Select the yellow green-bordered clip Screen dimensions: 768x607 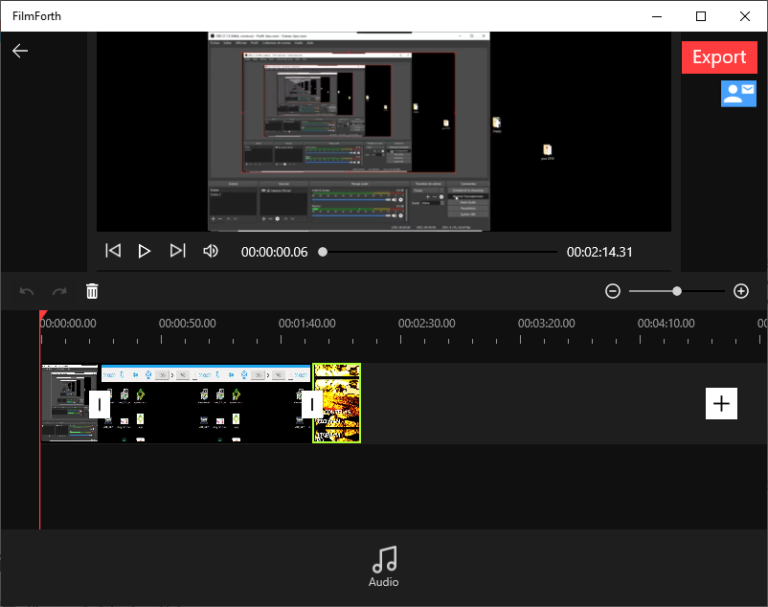tap(336, 403)
